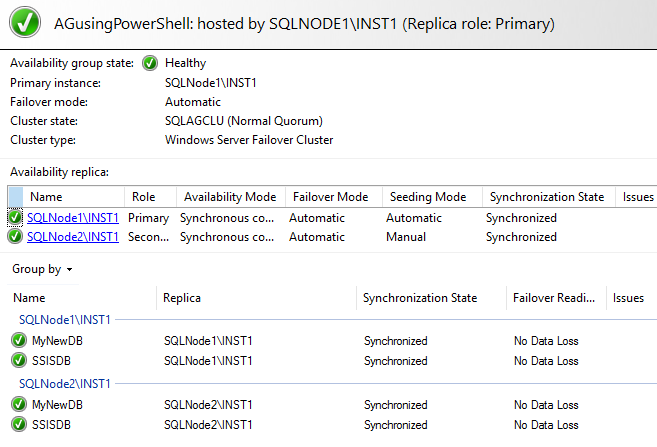Click MyNewDB status icon under SQLNode1\INST1 group
This screenshot has height=447, width=657.
pyautogui.click(x=19, y=341)
